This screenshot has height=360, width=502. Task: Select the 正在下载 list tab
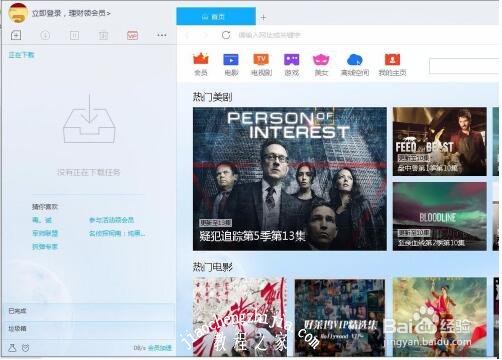click(x=22, y=55)
